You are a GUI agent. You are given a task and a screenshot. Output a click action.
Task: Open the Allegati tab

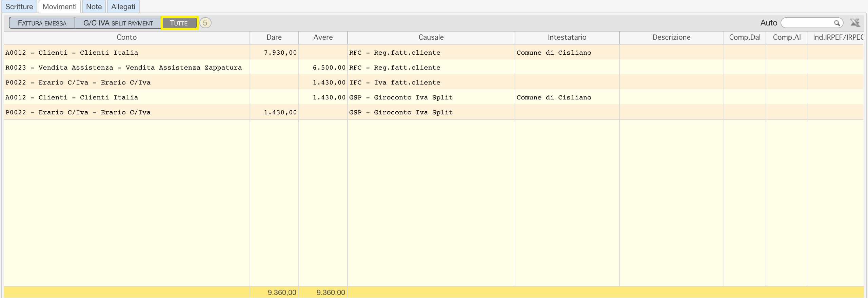pos(123,7)
